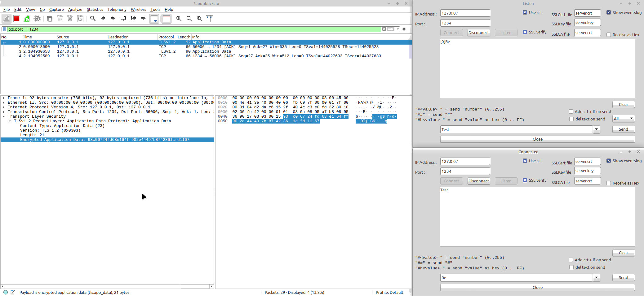The image size is (644, 296).
Task: Jump to the first packet
Action: tap(134, 19)
